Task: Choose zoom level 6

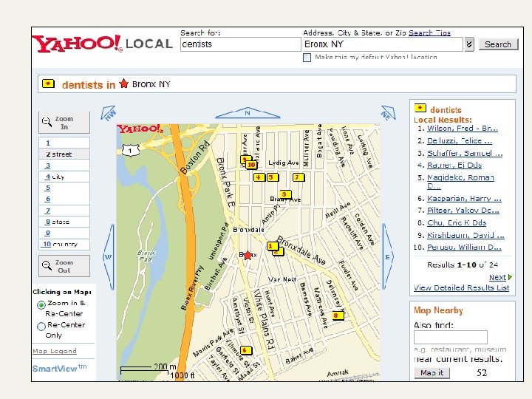Action: click(64, 199)
